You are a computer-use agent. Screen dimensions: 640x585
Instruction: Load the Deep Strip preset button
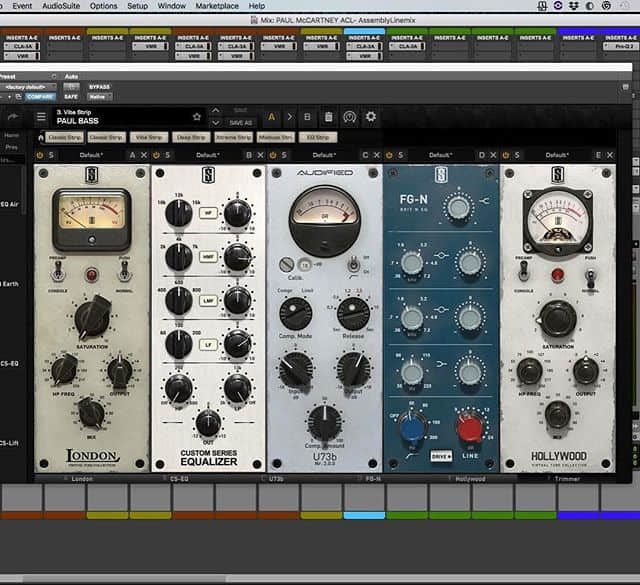[x=191, y=138]
